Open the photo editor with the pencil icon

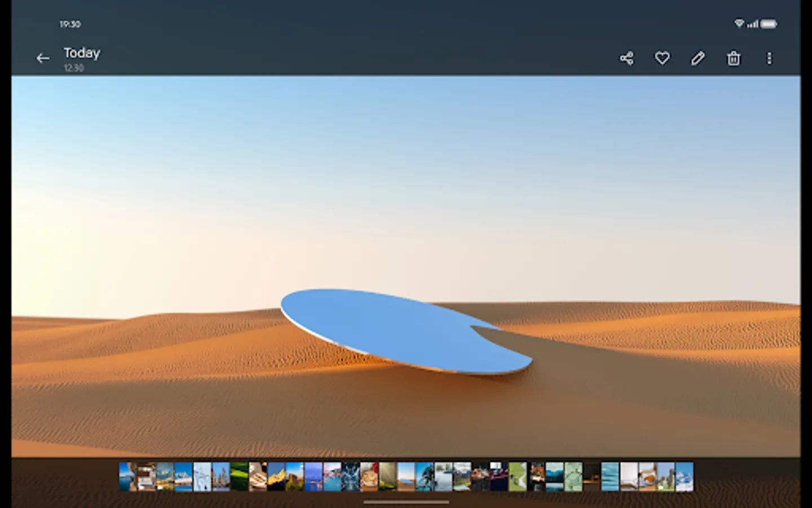point(698,58)
